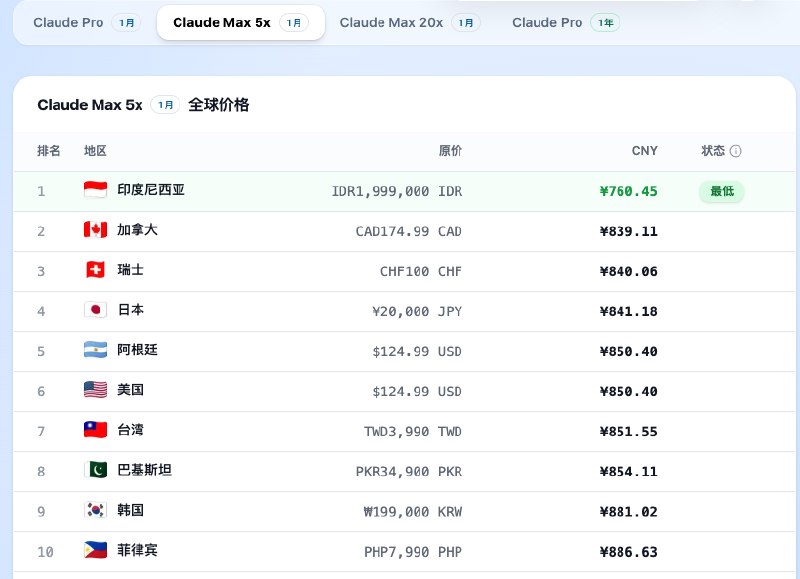The image size is (800, 579).
Task: Click the CNY value ¥854.11
Action: 629,472
